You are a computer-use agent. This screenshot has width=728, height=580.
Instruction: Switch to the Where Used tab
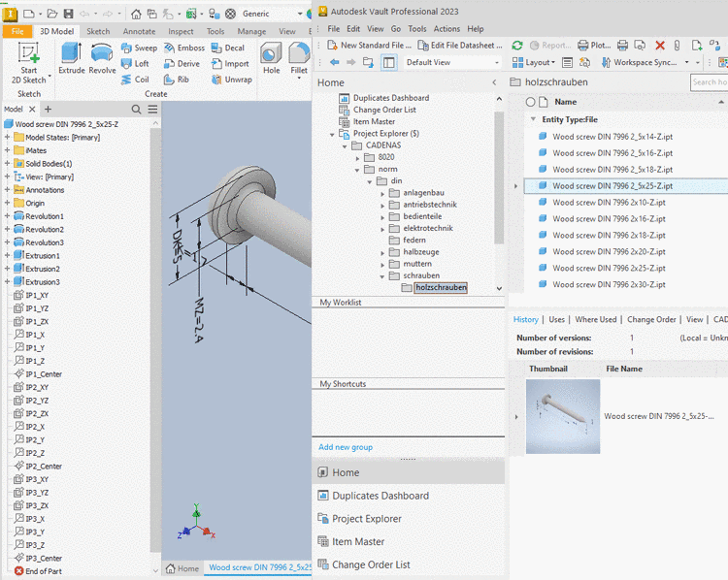(x=595, y=319)
